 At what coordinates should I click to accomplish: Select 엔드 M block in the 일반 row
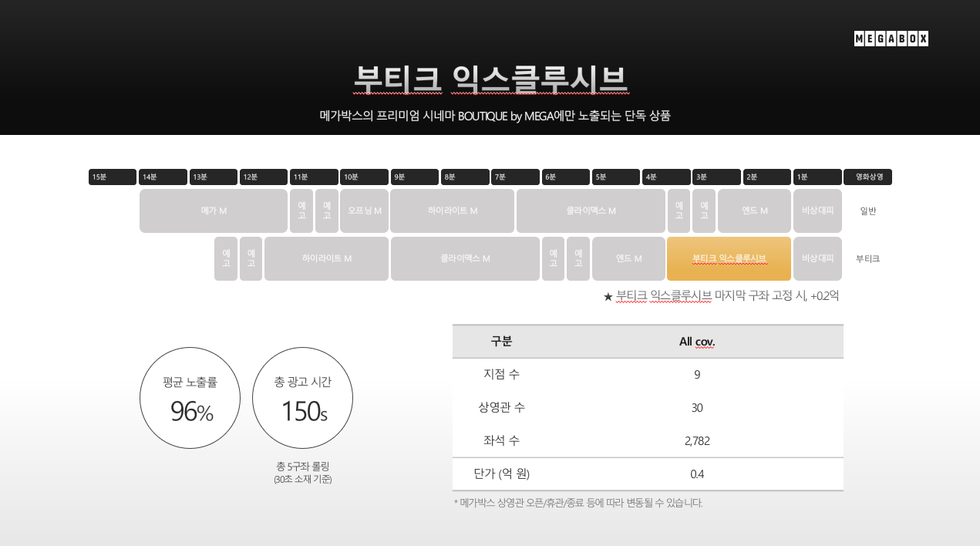755,211
